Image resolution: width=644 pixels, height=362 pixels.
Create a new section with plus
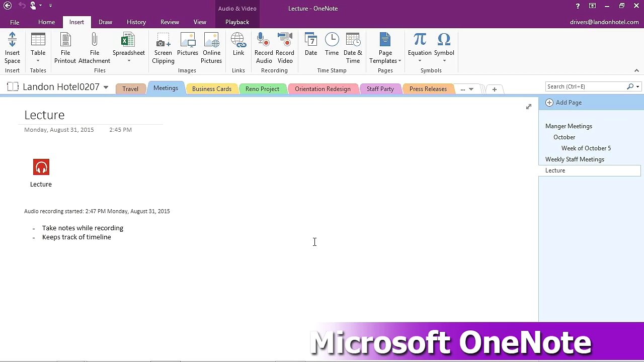click(x=494, y=89)
